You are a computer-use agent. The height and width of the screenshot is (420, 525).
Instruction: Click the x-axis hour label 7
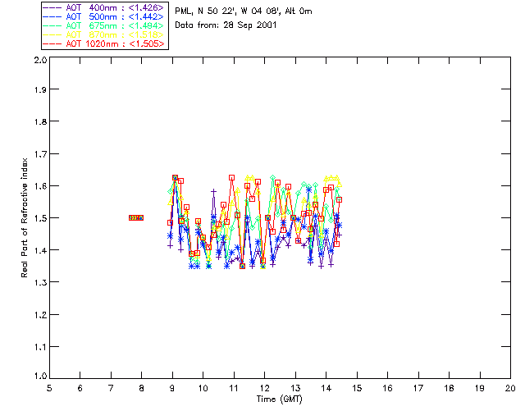tap(111, 388)
